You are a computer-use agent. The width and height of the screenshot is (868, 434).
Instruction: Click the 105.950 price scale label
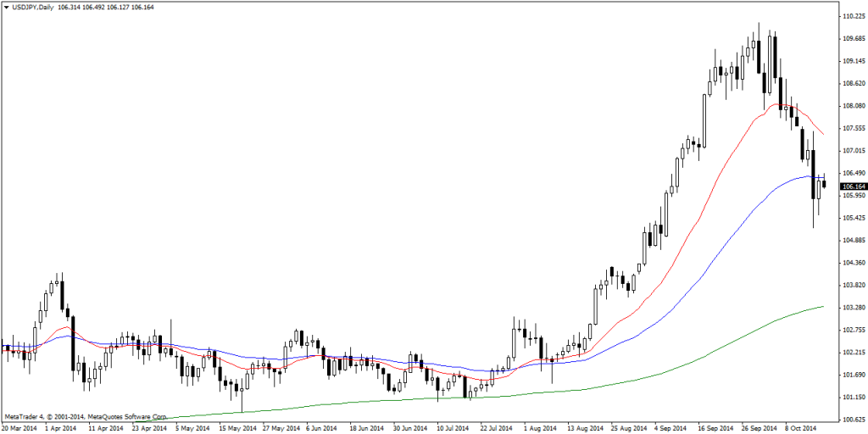(854, 195)
